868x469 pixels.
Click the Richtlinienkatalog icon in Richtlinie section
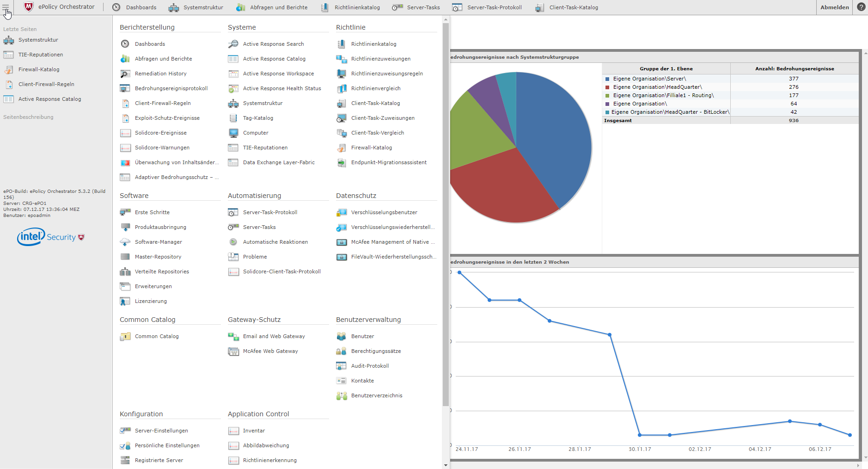[341, 44]
